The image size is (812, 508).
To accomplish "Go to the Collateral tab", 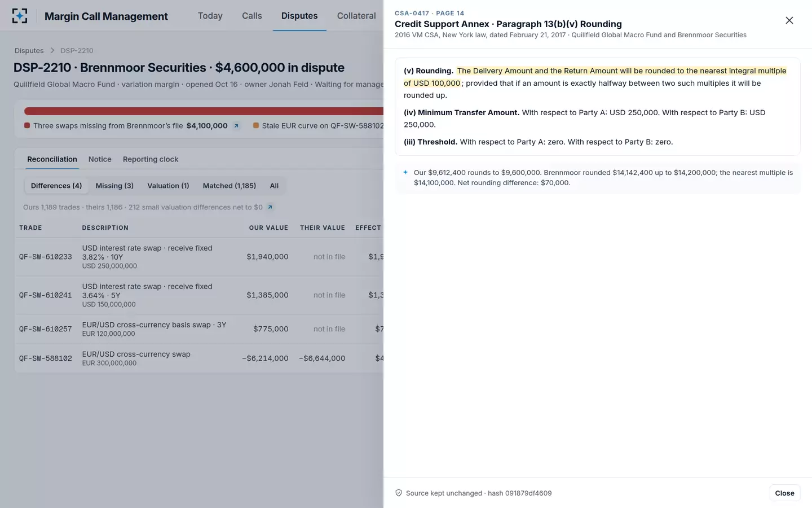I will [x=356, y=16].
